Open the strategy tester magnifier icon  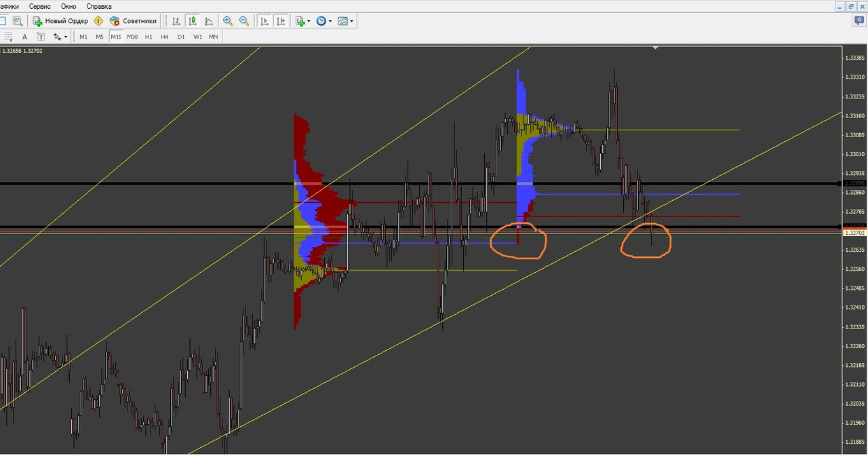point(18,21)
